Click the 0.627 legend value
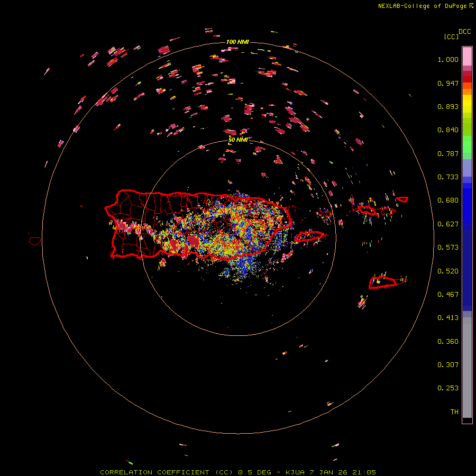The width and height of the screenshot is (476, 476). coord(448,224)
